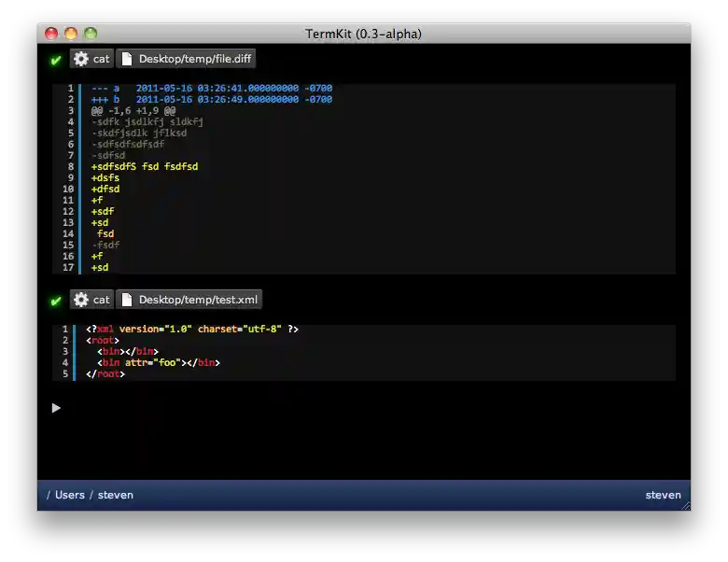
Task: Click the gear icon in the second cat command
Action: point(81,300)
